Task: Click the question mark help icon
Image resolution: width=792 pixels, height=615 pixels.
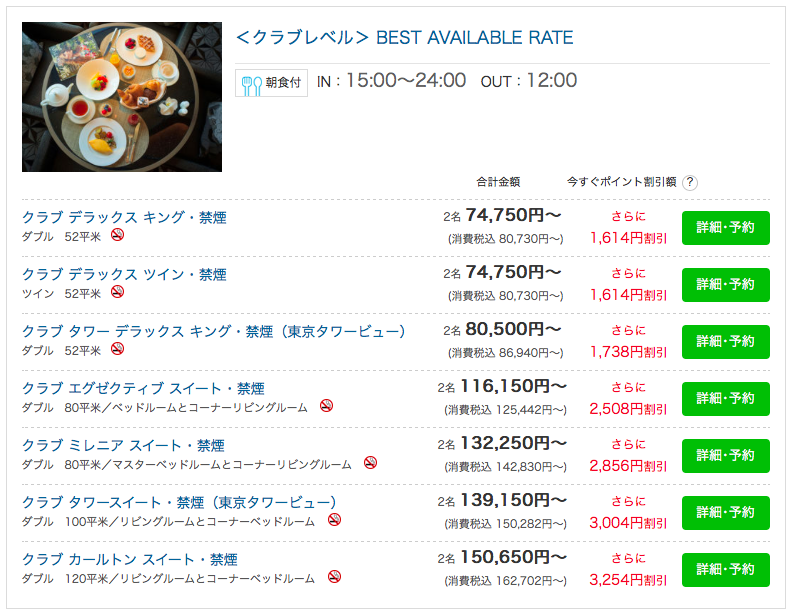Action: point(689,182)
